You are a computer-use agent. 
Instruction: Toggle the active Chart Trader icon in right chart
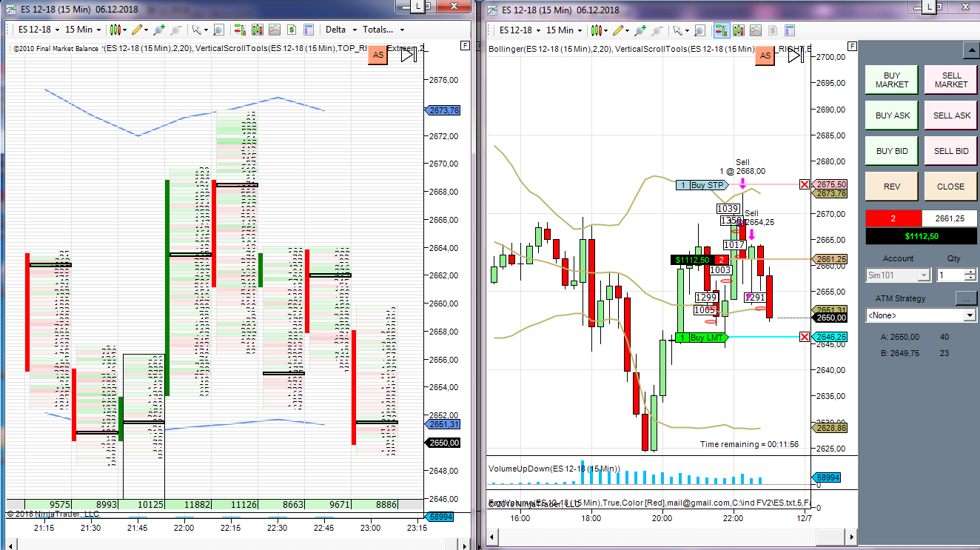(x=721, y=30)
